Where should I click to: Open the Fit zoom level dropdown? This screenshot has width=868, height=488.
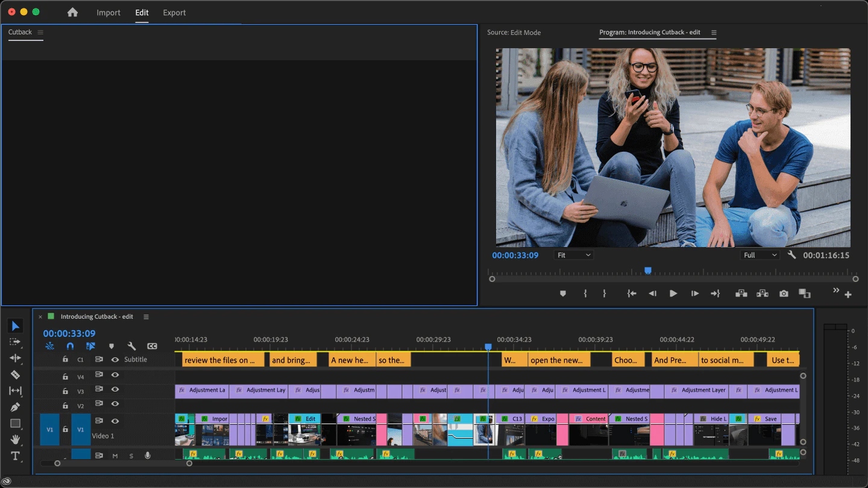pos(573,254)
